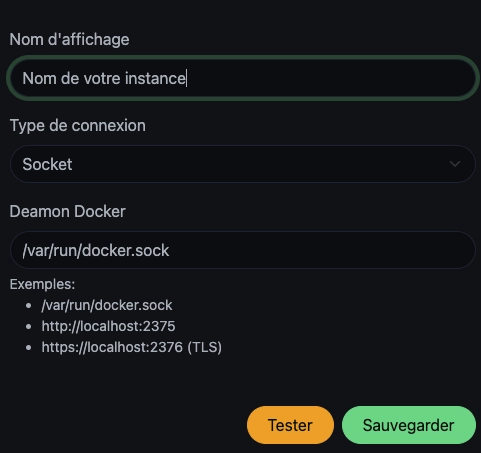Place cursor on /var/run/docker.sock text in the field
This screenshot has width=481, height=453.
(96, 250)
